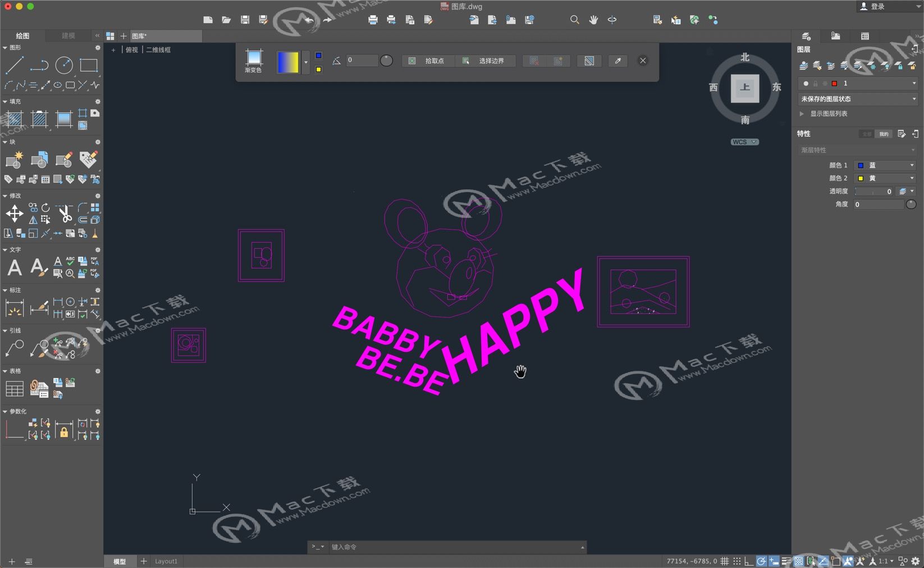
Task: Click the '登录' sign-in button
Action: 873,6
